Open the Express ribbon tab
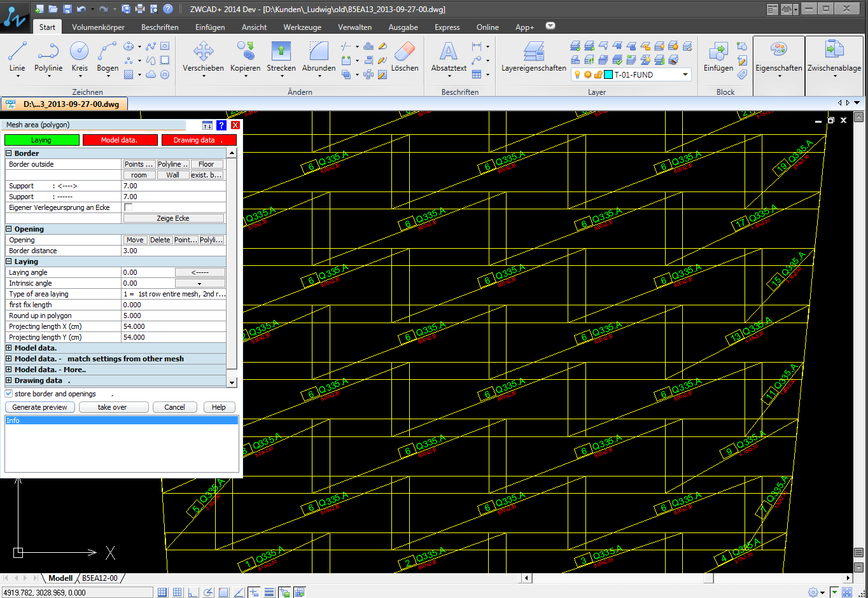The image size is (868, 598). 447,27
